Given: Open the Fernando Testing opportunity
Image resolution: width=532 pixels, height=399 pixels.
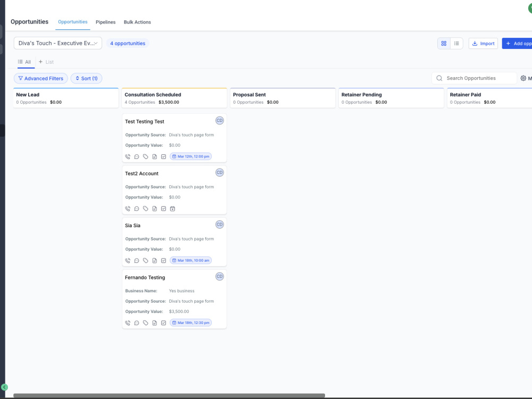Looking at the screenshot, I should pyautogui.click(x=145, y=277).
